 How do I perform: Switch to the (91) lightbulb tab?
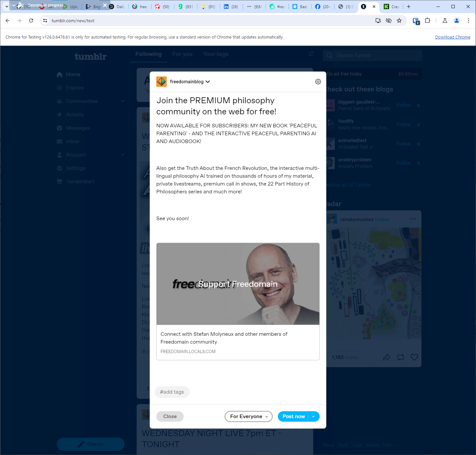tap(208, 7)
